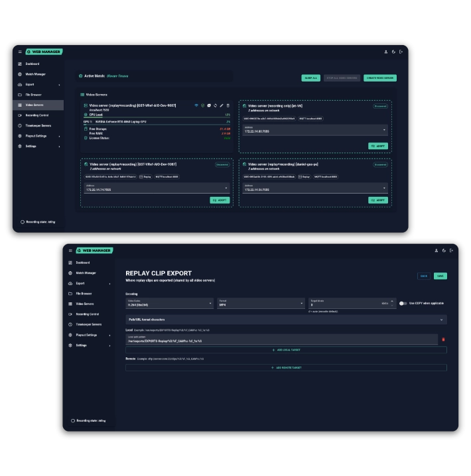
Task: Click the Sleep All button
Action: tap(310, 78)
